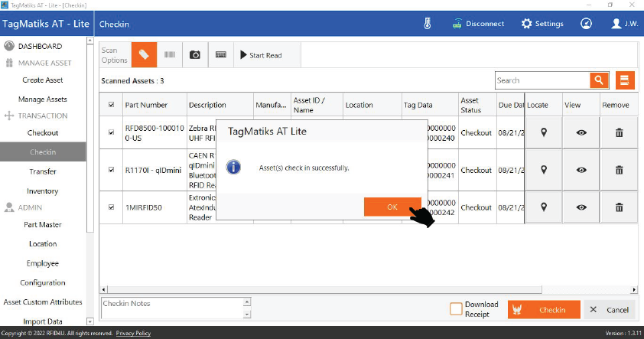Select the keyboard entry scan option icon

(x=221, y=55)
